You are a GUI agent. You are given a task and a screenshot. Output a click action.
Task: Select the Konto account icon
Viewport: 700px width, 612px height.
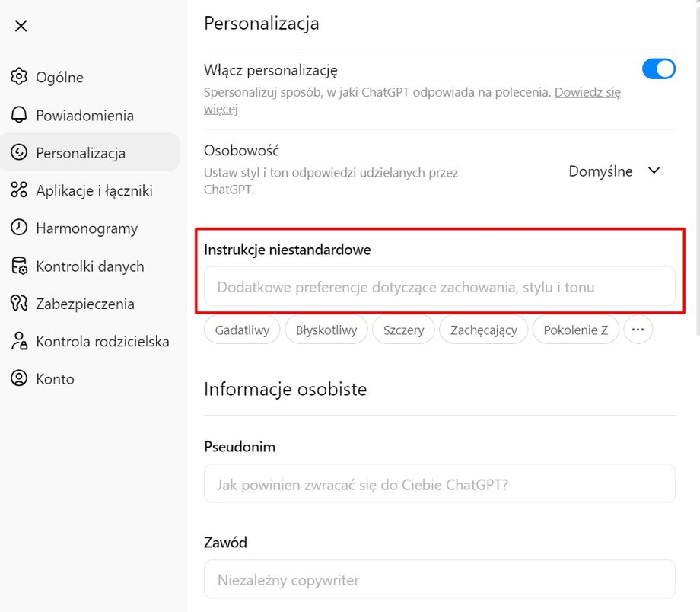pos(21,378)
